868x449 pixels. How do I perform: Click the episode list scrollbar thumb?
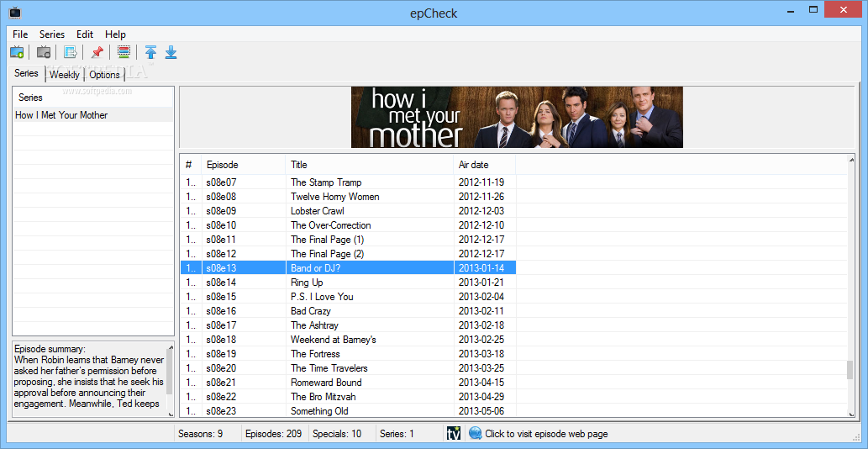pos(850,369)
